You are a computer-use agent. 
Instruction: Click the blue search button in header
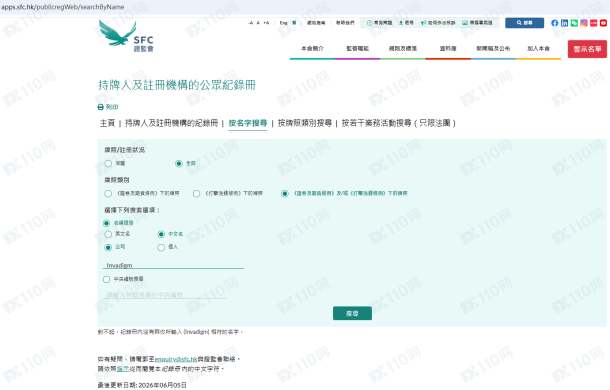524,23
